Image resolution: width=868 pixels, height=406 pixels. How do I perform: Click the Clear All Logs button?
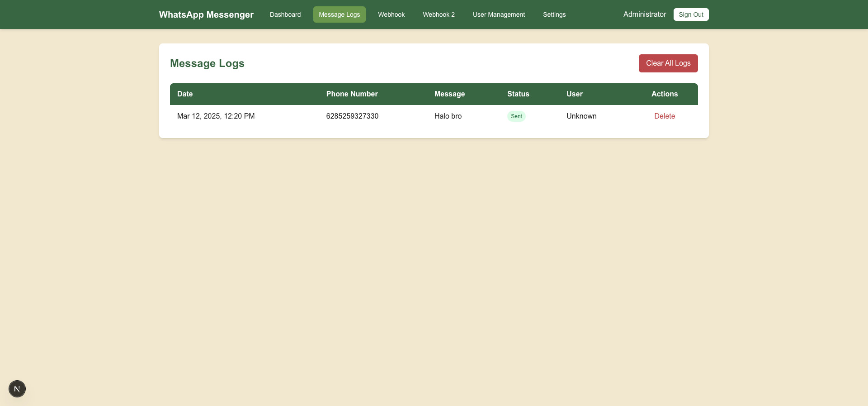pos(668,63)
